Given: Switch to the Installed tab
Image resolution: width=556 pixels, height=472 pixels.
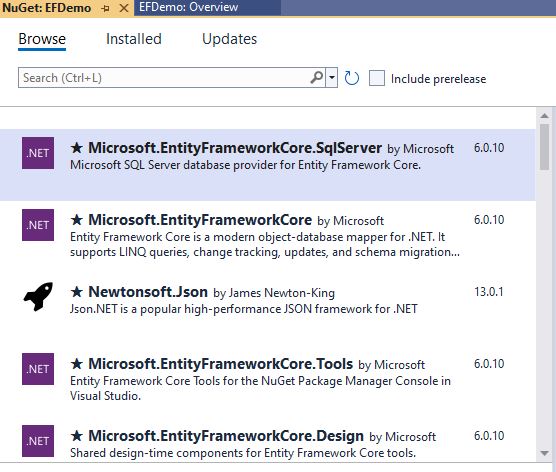Looking at the screenshot, I should pyautogui.click(x=134, y=39).
